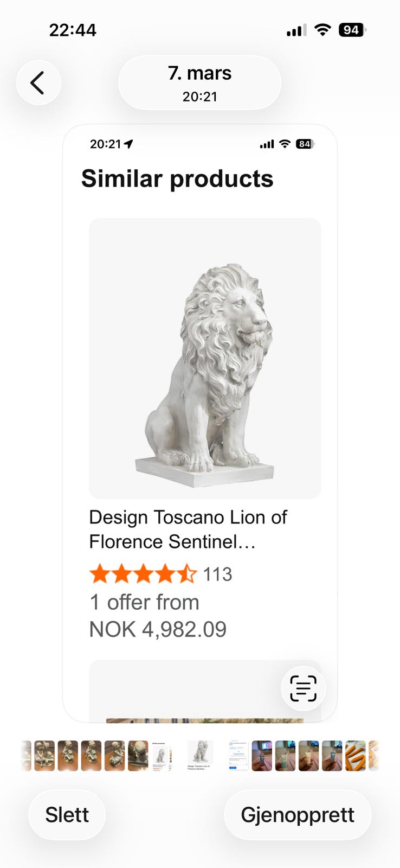Tap the orange star rating row
The height and width of the screenshot is (868, 400).
(x=143, y=574)
